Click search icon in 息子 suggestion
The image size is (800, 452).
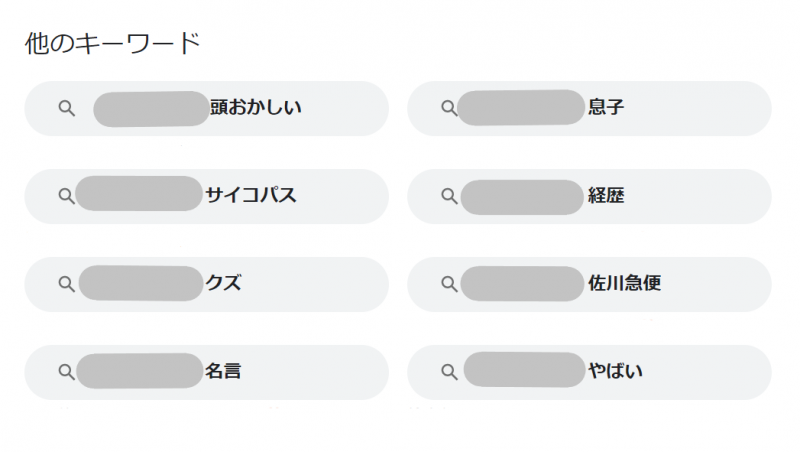(449, 108)
